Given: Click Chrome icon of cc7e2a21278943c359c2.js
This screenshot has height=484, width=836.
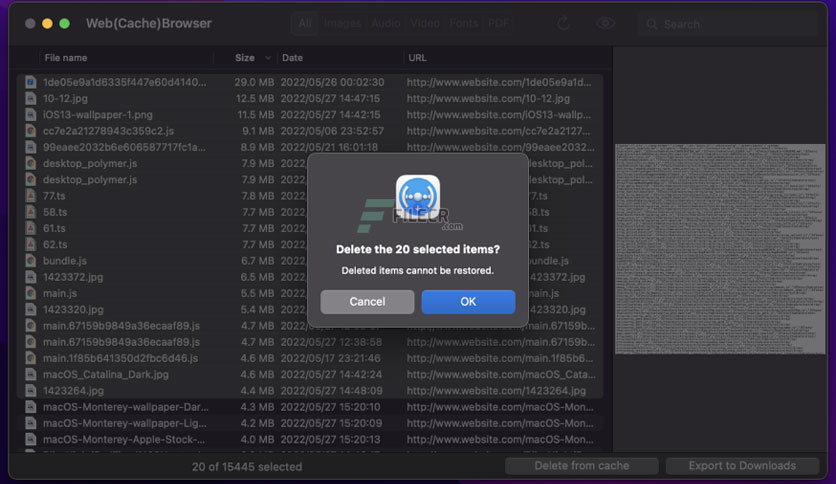Looking at the screenshot, I should pyautogui.click(x=31, y=131).
